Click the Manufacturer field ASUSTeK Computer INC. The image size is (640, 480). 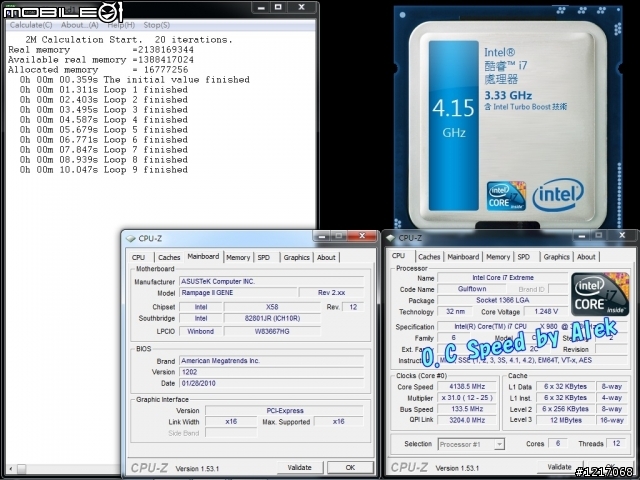tap(271, 282)
